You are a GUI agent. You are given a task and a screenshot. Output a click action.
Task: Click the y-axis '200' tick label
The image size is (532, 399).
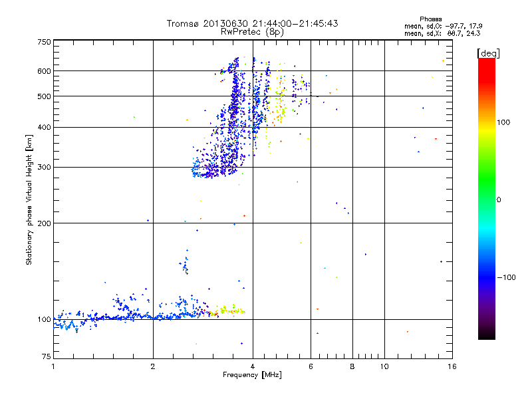coord(44,223)
